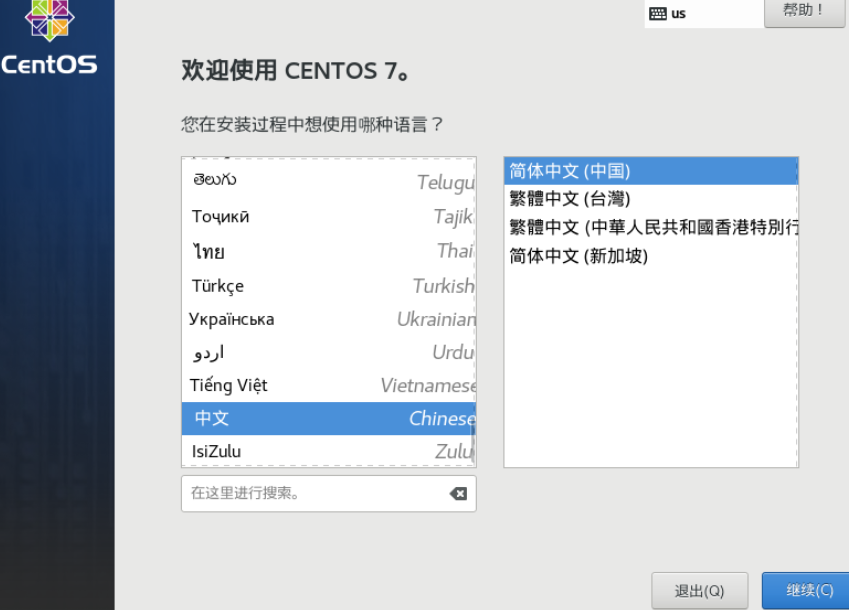Choose 简体中文 (新加坡) locale
849x610 pixels.
(651, 255)
